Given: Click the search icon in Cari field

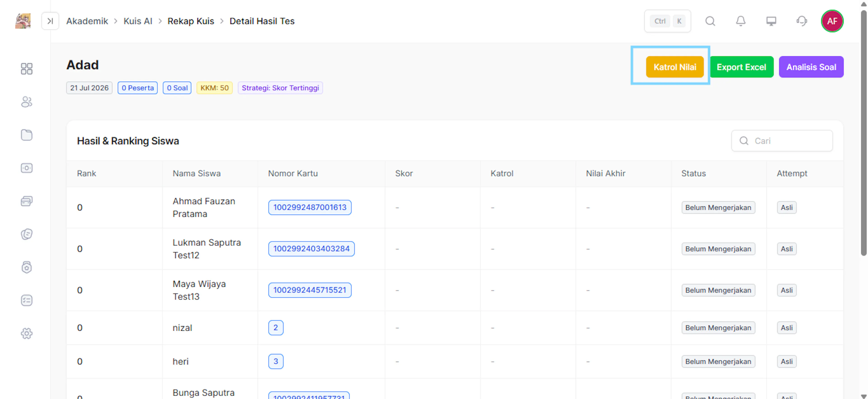Looking at the screenshot, I should pyautogui.click(x=744, y=141).
